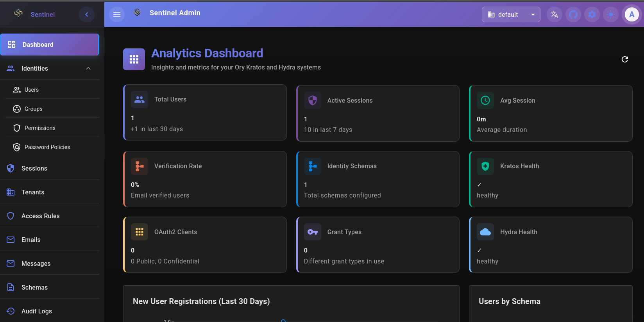
Task: Click Kratos Health 'healthy' status text
Action: pyautogui.click(x=487, y=196)
